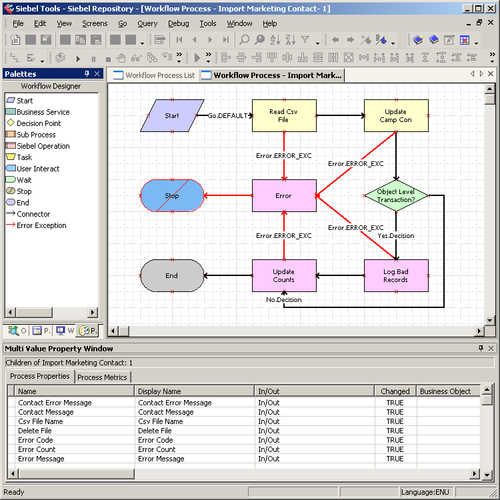Viewport: 500px width, 500px height.
Task: Click the History Back arrow icon
Action: (335, 40)
